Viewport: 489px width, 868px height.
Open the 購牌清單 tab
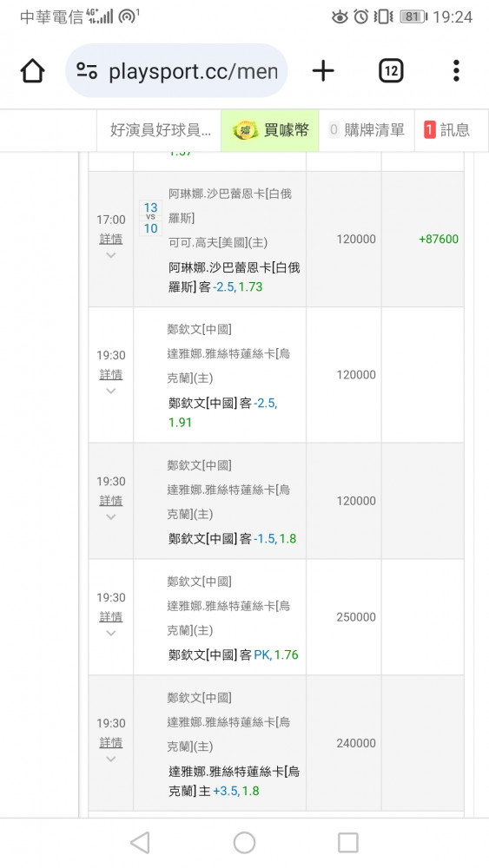(x=367, y=131)
